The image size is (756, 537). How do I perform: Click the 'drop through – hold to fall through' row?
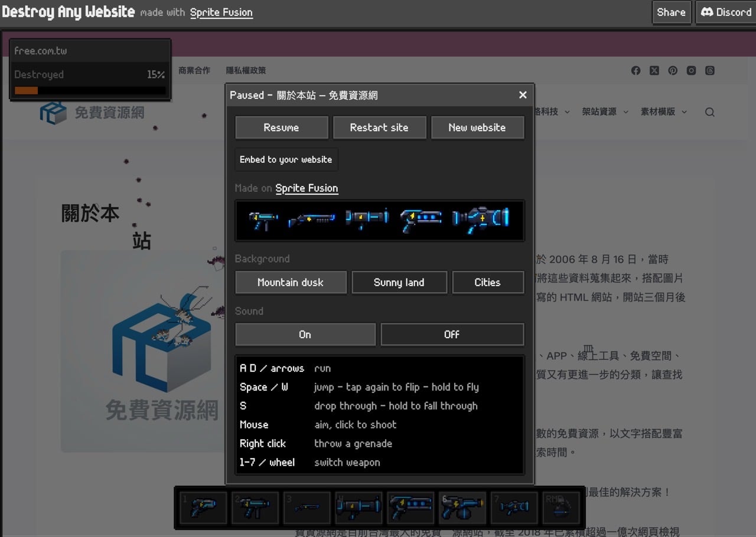pyautogui.click(x=379, y=406)
